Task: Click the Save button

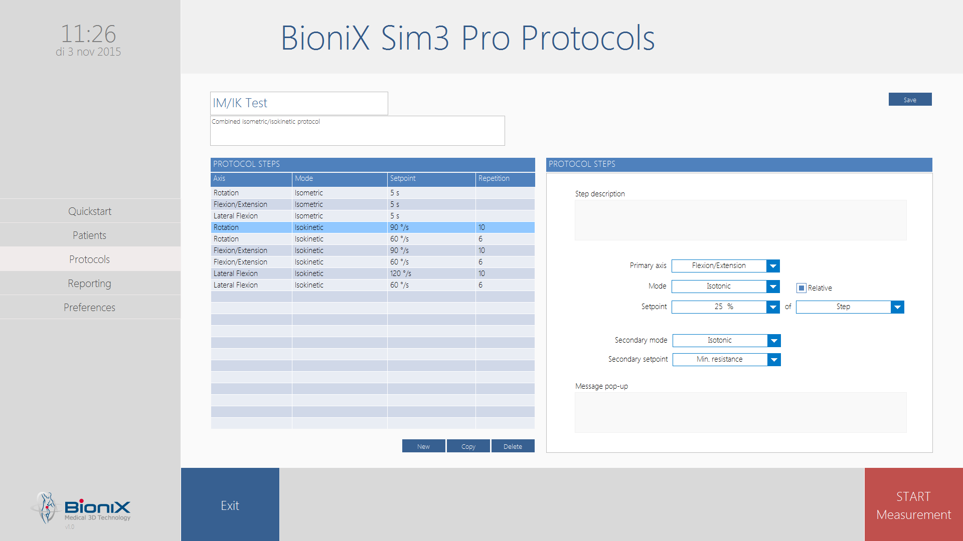Action: pyautogui.click(x=910, y=99)
